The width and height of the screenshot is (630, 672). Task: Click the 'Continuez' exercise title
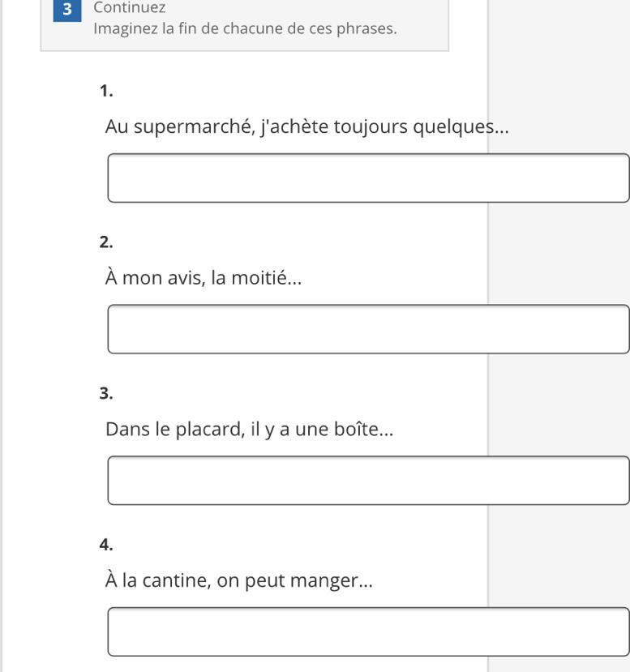coord(130,8)
